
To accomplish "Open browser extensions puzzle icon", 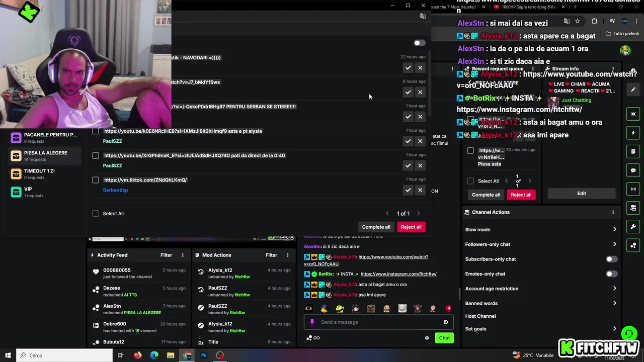I will coord(595,21).
